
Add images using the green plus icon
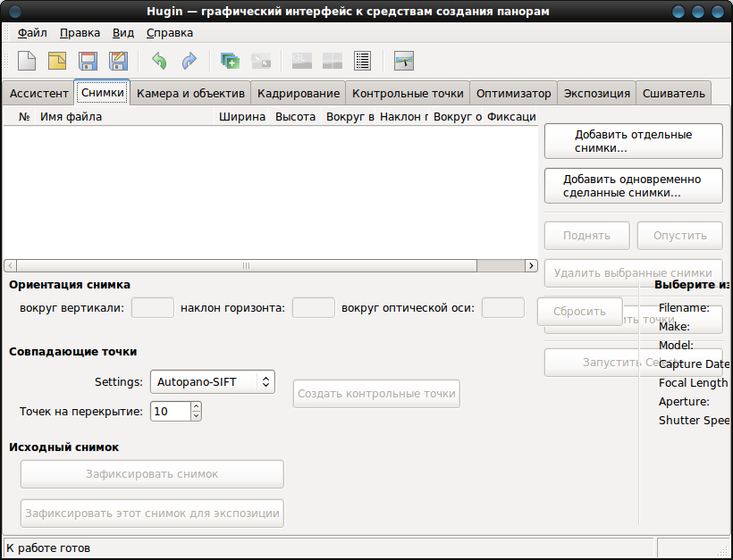point(230,61)
